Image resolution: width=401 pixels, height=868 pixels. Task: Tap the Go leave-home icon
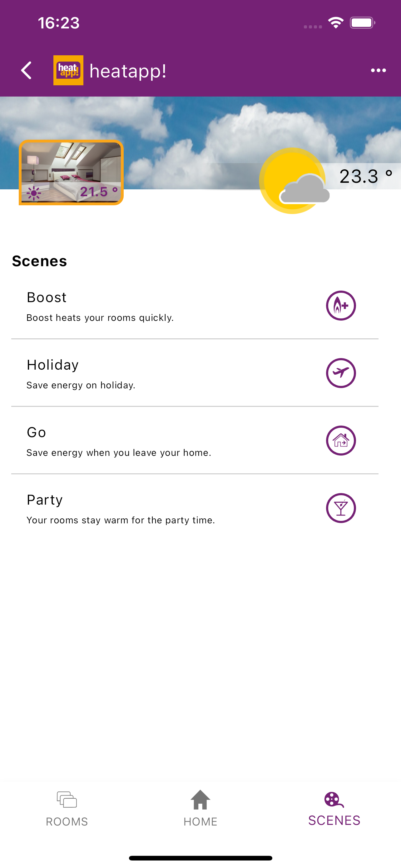click(x=341, y=440)
